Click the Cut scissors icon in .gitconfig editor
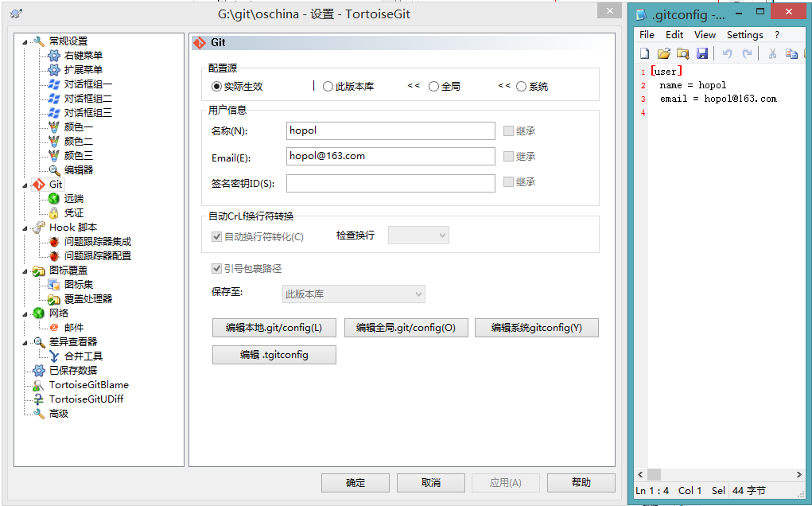 pos(772,53)
